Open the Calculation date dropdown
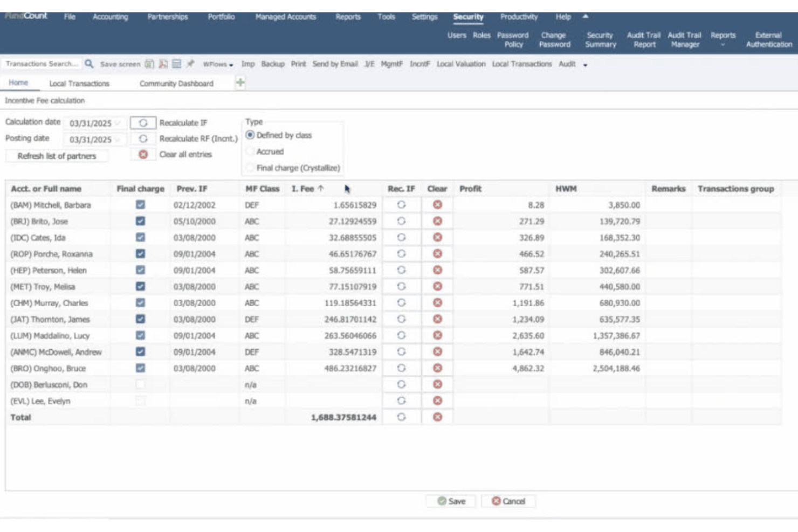Viewport: 798px width, 532px height. (118, 123)
